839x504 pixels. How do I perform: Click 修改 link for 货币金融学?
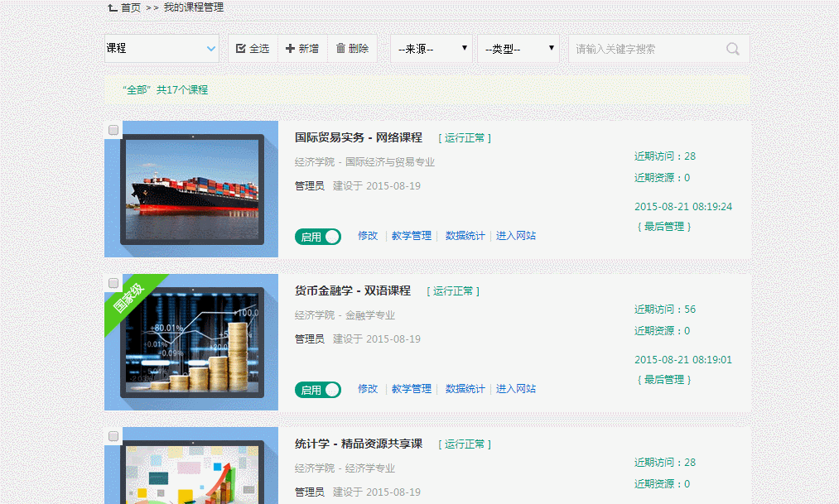coord(368,389)
